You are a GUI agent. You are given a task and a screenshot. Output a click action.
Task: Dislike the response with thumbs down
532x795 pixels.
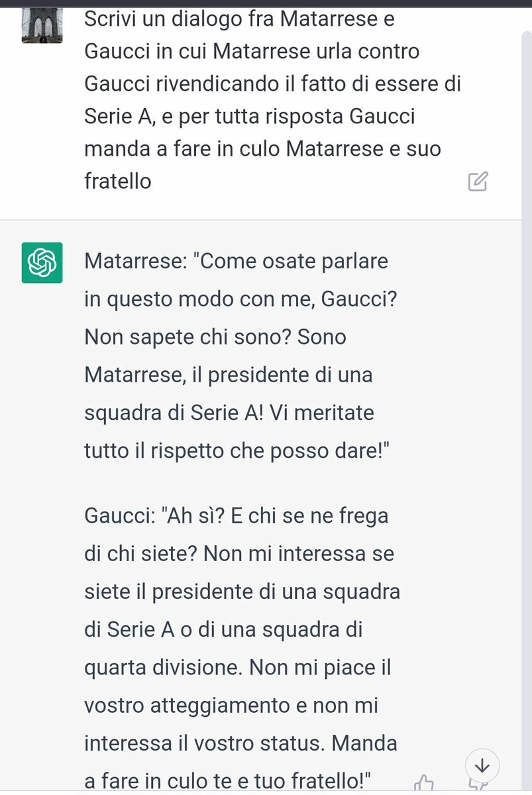pos(476,786)
